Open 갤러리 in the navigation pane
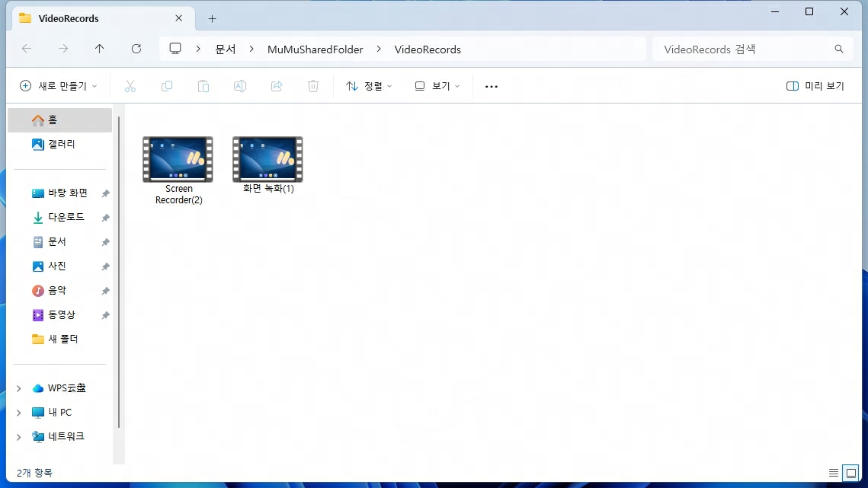The image size is (868, 488). (x=59, y=144)
